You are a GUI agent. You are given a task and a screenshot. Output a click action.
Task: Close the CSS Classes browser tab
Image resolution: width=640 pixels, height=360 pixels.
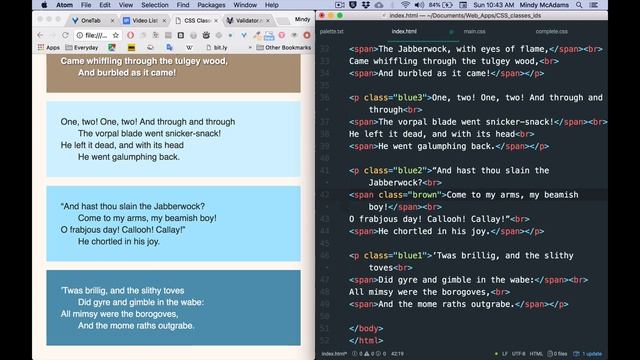pyautogui.click(x=216, y=20)
